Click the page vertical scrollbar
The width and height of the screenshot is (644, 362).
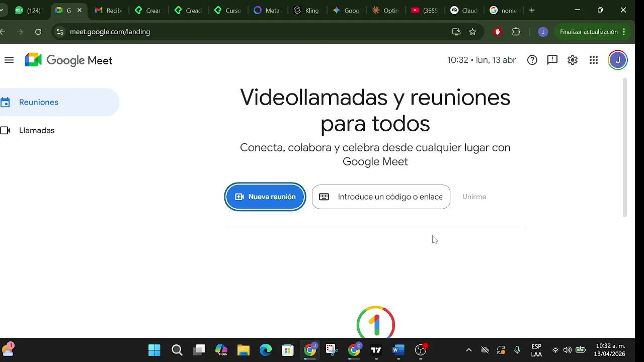pos(625,147)
